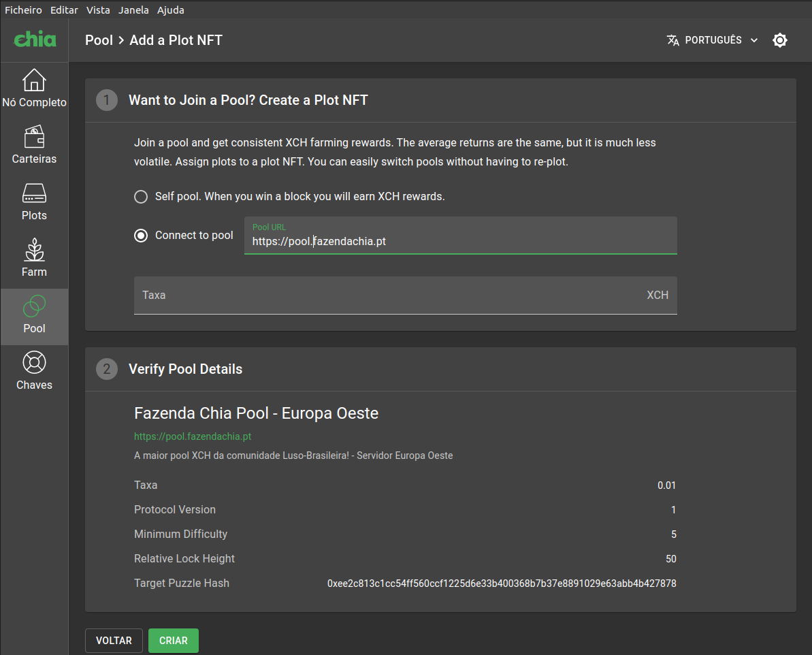
Task: Click the Want to Join a Pool heading
Action: point(248,100)
